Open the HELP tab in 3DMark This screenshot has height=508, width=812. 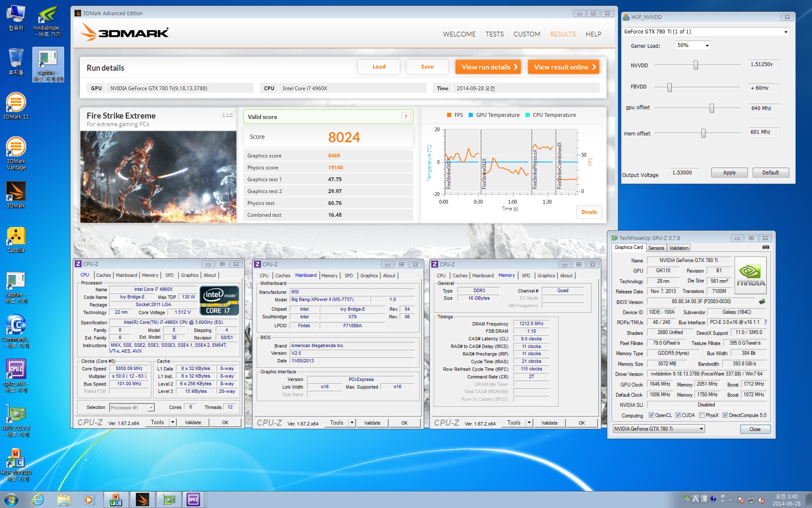coord(593,34)
